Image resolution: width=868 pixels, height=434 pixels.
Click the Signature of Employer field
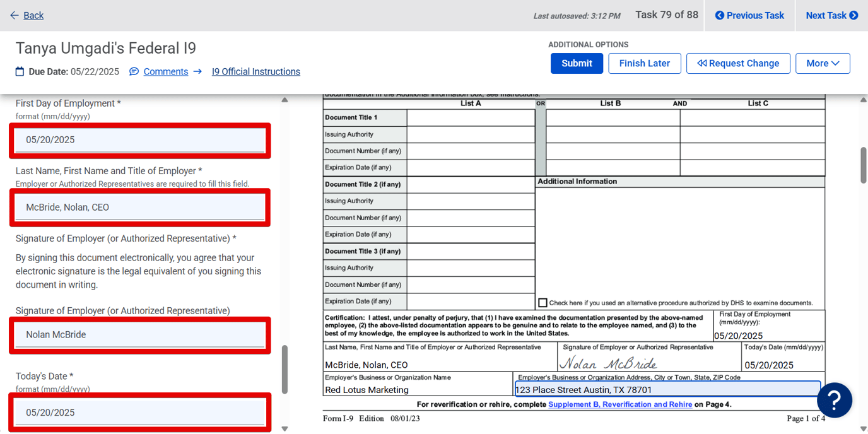coord(139,334)
